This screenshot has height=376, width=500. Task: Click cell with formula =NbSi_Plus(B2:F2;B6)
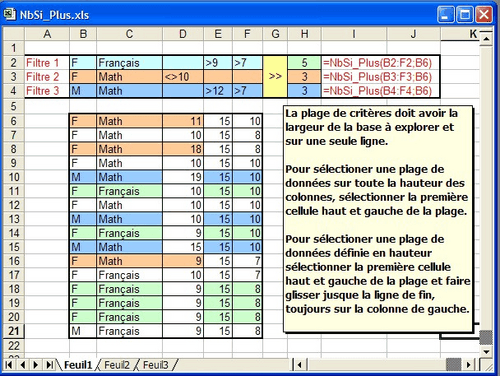pos(380,63)
